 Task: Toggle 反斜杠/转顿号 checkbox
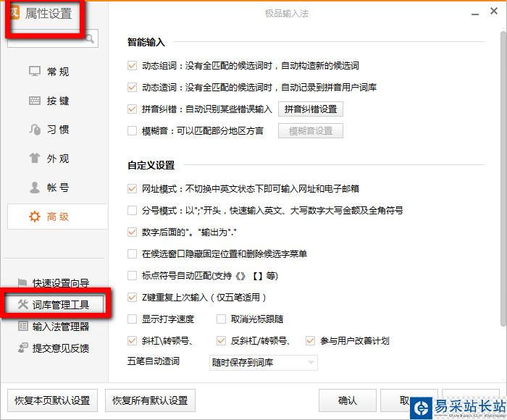(x=221, y=341)
